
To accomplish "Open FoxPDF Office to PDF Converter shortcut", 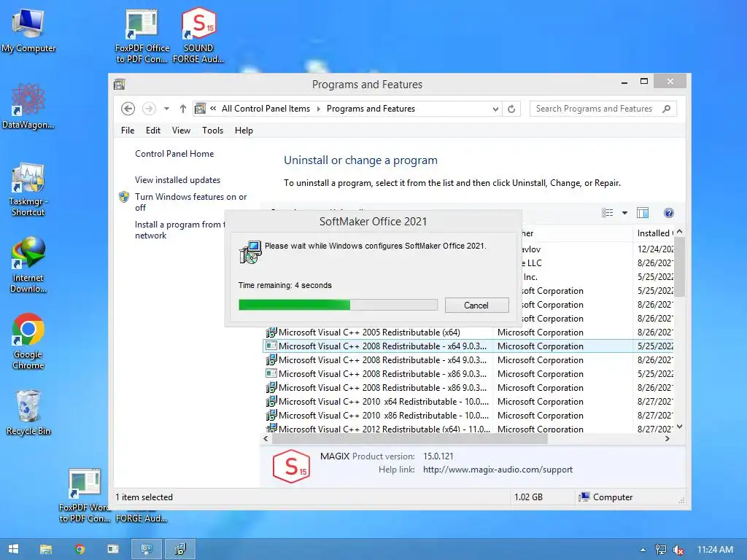I will 142,36.
